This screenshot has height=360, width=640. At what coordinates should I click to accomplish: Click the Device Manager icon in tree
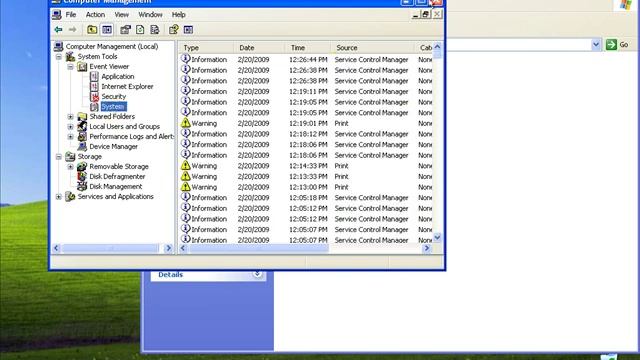(x=82, y=147)
